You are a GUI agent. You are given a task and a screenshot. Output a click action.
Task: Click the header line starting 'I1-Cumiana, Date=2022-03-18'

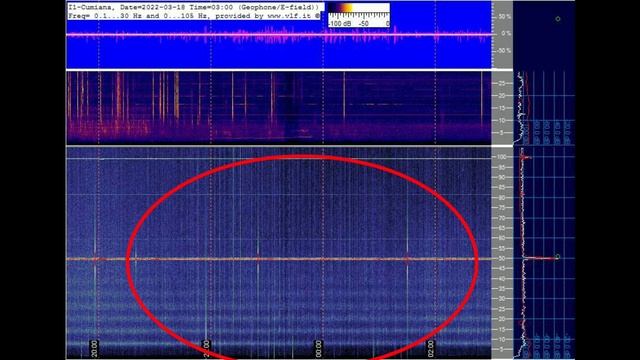click(193, 7)
